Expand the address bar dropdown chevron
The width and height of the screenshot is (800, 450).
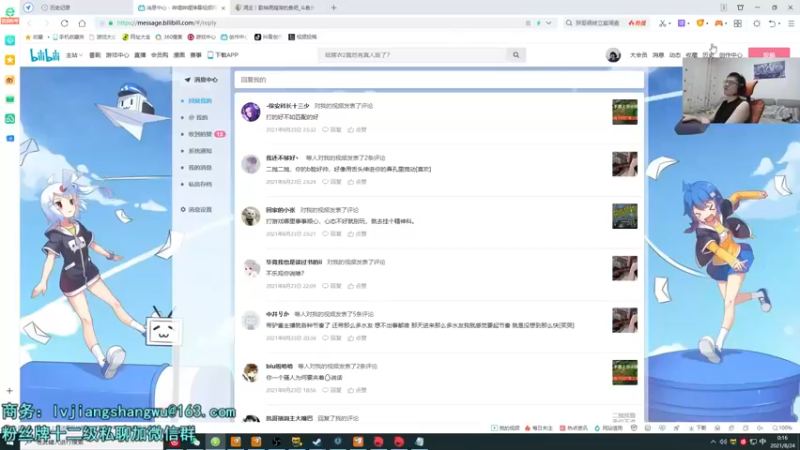tap(548, 23)
